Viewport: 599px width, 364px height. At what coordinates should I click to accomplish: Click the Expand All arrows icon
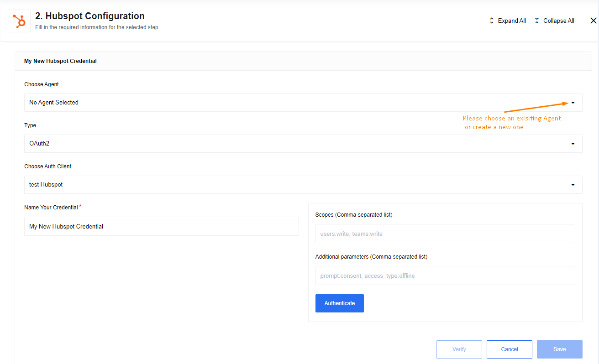(x=492, y=21)
